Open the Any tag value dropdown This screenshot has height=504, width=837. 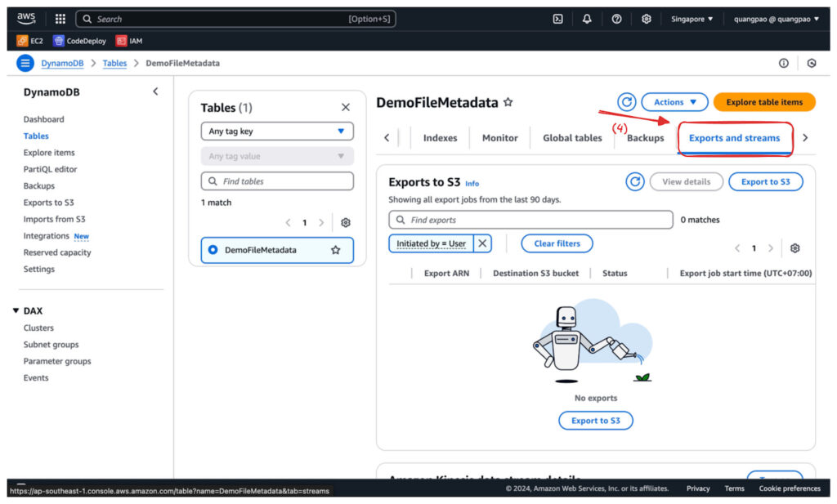pyautogui.click(x=277, y=156)
